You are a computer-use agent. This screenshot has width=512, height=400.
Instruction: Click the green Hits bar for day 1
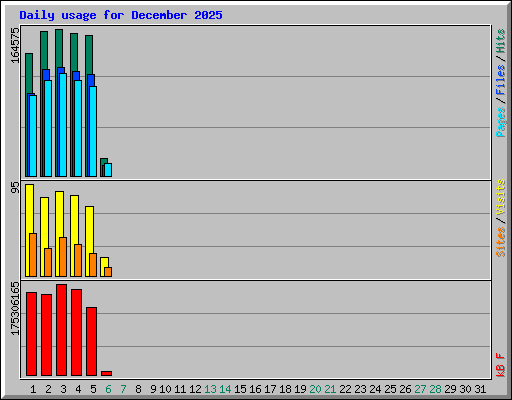click(29, 73)
